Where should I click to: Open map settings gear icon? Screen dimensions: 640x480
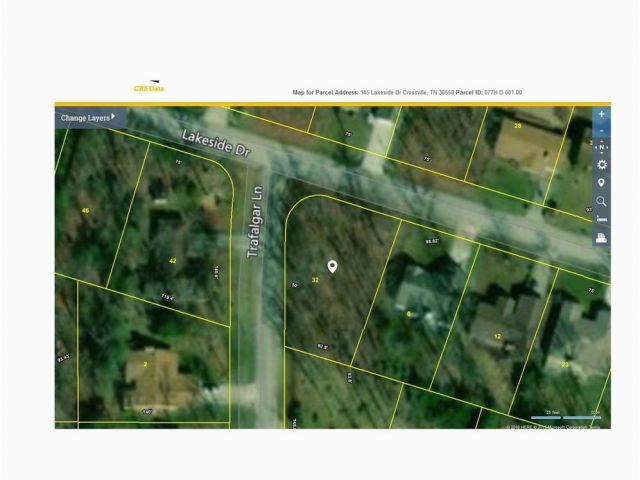click(x=601, y=164)
